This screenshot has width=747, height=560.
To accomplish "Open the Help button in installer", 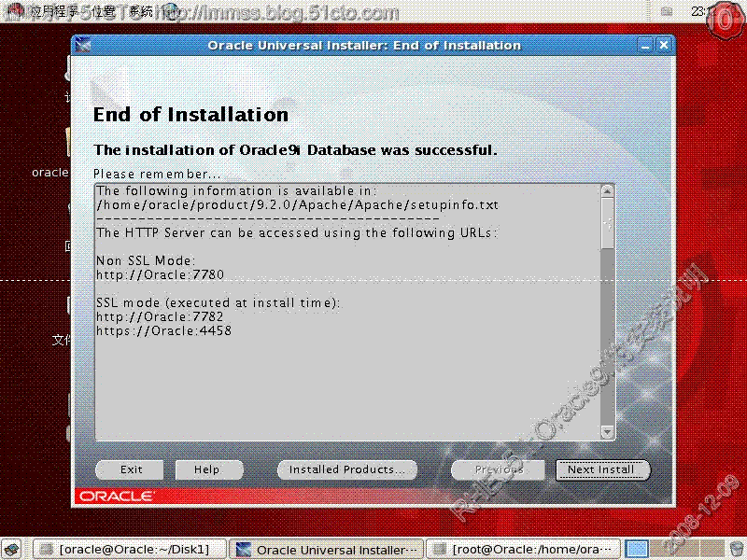I will click(x=209, y=469).
